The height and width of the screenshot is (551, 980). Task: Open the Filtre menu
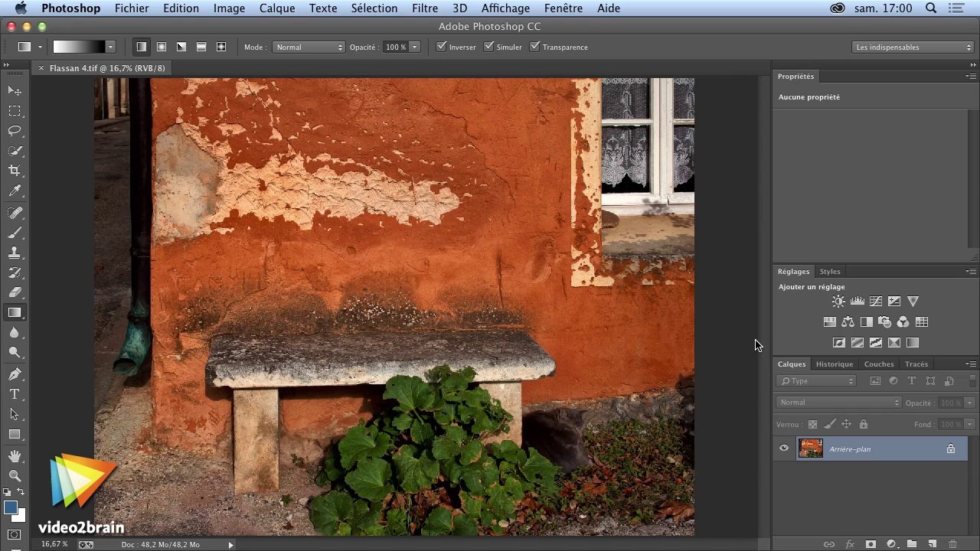click(425, 8)
